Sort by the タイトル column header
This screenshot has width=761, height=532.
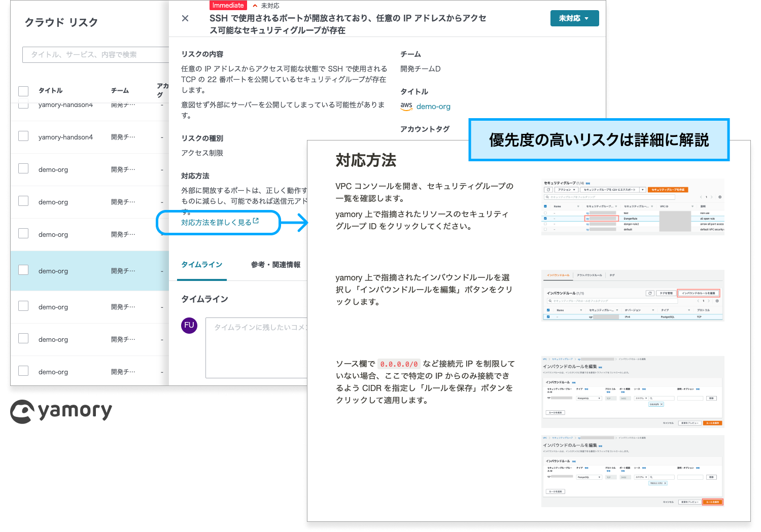coord(51,90)
